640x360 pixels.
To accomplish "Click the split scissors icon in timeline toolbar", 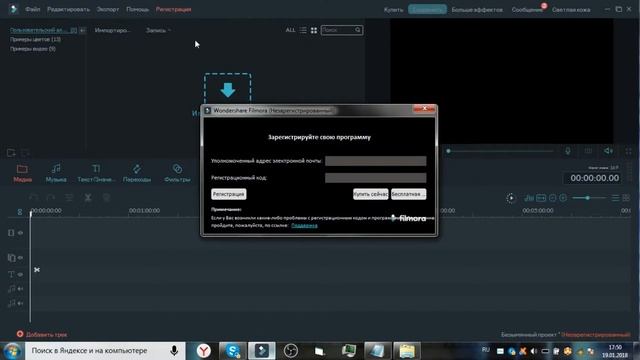I will 88,198.
